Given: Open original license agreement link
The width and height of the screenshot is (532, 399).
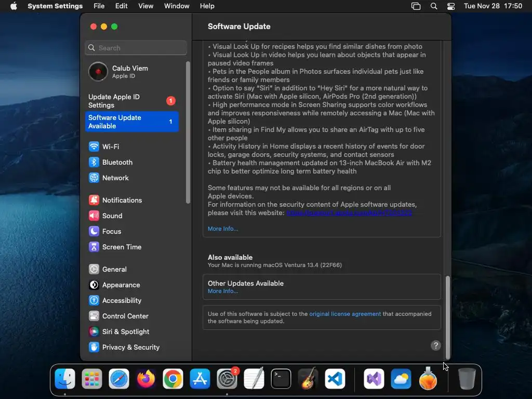Looking at the screenshot, I should tap(345, 314).
